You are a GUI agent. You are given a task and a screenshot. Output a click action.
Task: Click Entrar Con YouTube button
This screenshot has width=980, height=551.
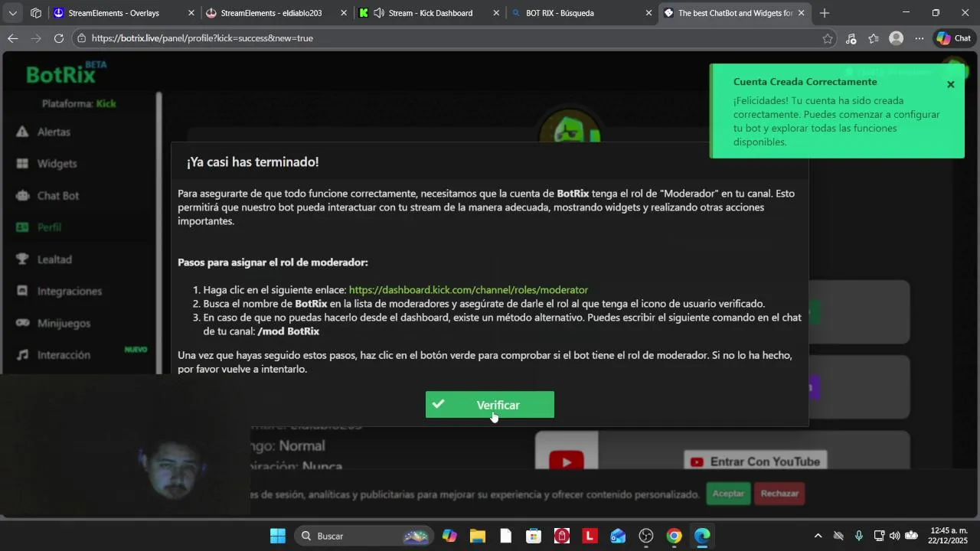point(755,461)
